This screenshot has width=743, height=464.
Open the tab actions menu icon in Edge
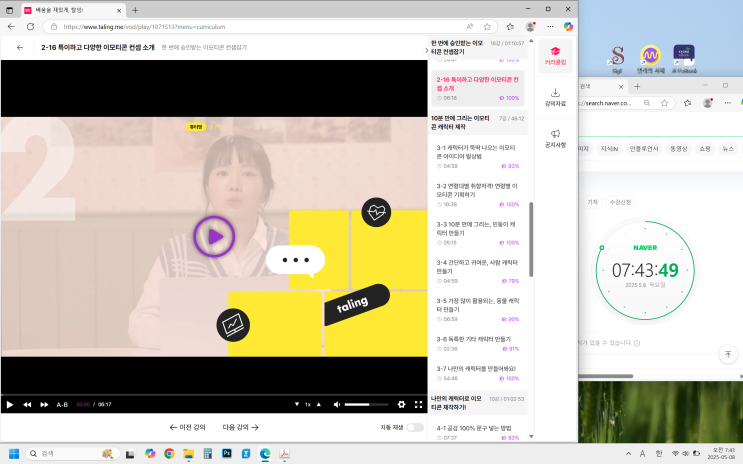pyautogui.click(x=9, y=10)
